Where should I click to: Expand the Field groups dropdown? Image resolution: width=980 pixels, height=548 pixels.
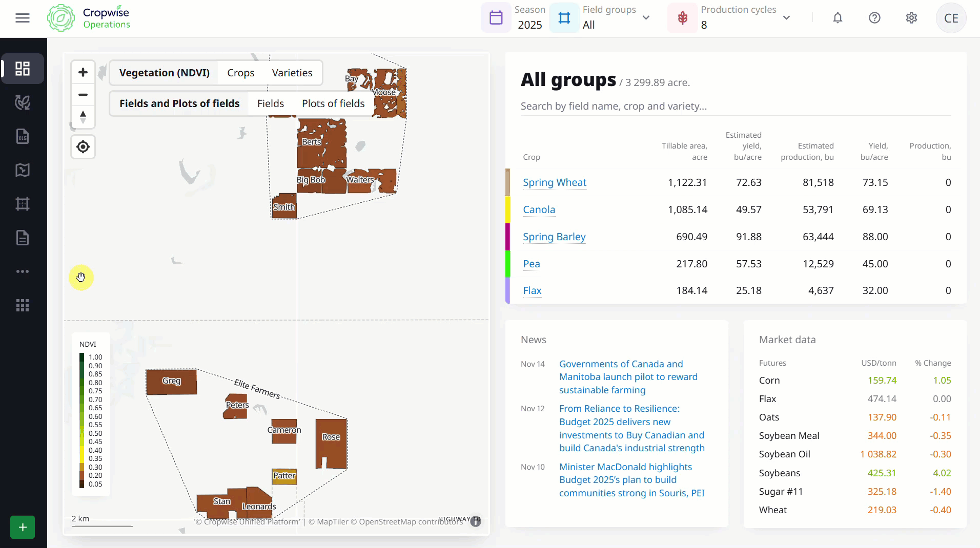[646, 18]
